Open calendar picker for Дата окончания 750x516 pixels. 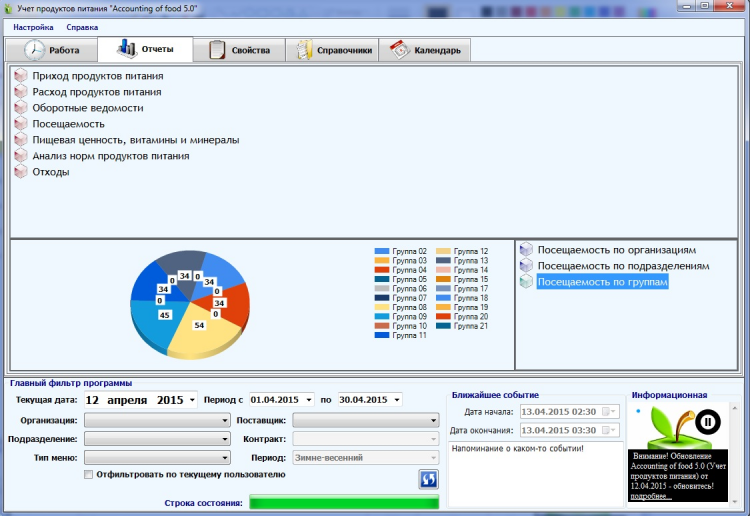click(x=608, y=430)
